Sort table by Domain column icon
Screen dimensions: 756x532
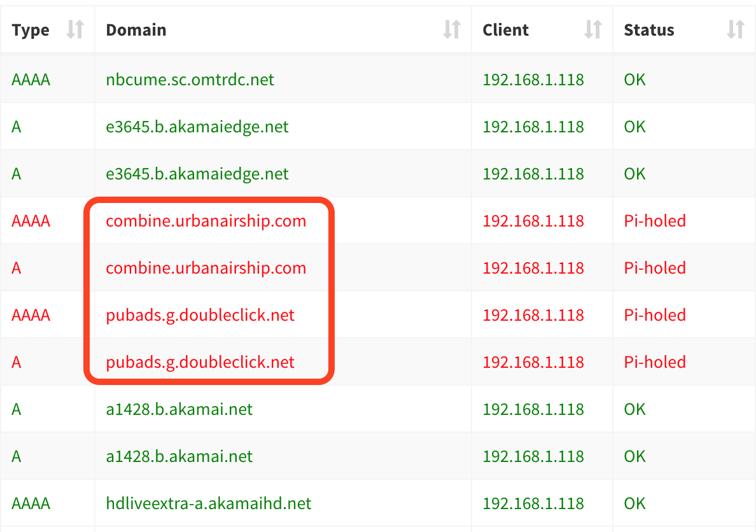(452, 30)
